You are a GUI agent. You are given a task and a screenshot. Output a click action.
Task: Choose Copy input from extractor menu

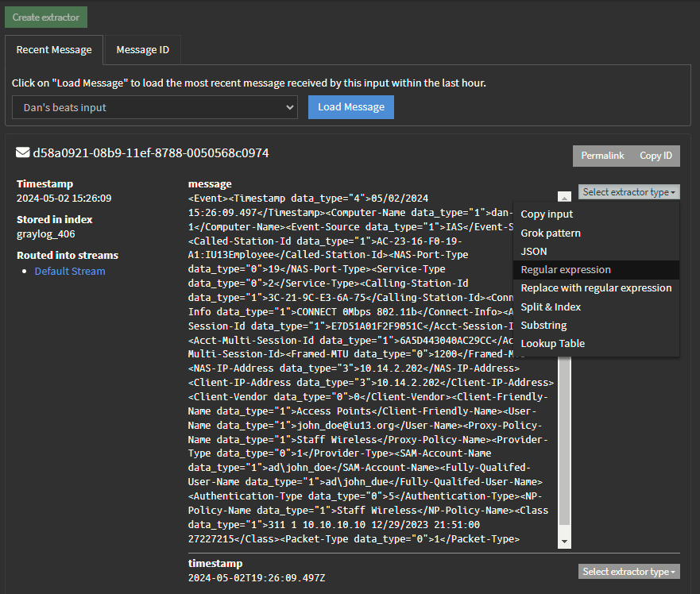pos(547,214)
